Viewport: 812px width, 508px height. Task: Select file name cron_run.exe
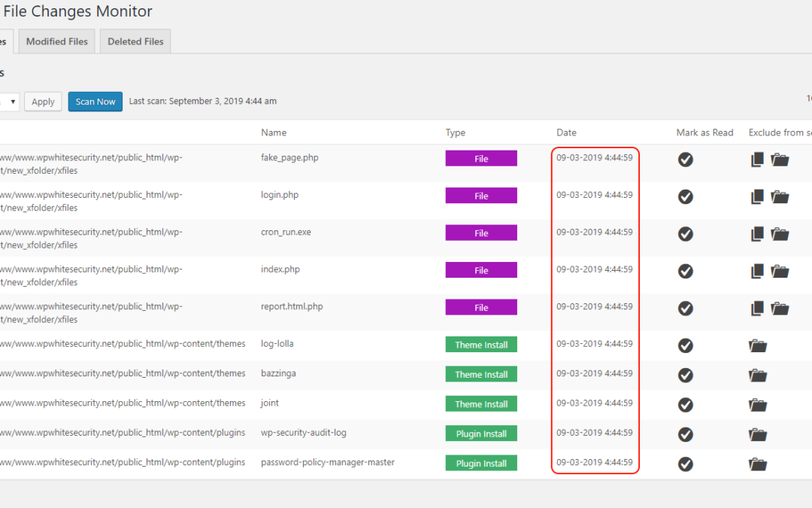pos(286,233)
